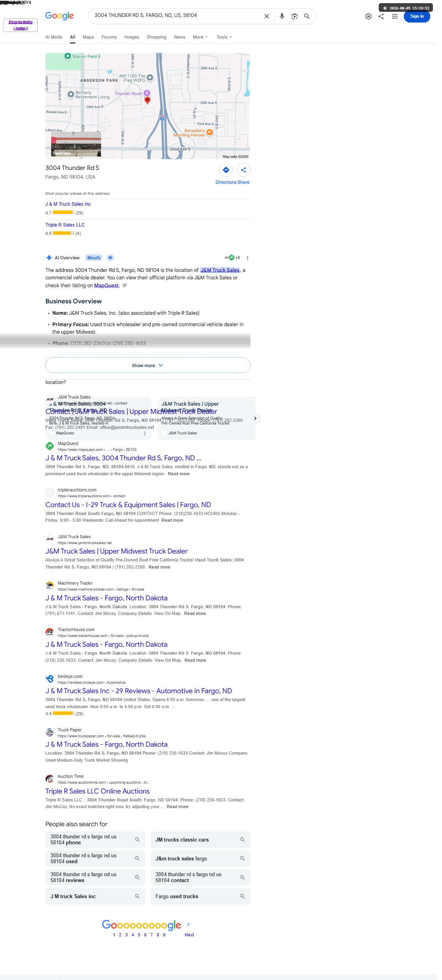The image size is (442, 980).
Task: Switch to Images tab
Action: (132, 37)
